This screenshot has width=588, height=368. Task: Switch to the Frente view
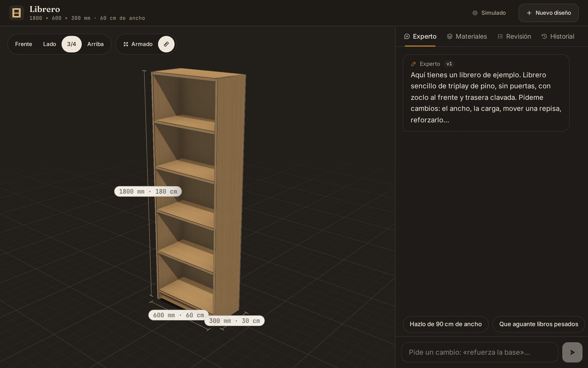pyautogui.click(x=24, y=44)
